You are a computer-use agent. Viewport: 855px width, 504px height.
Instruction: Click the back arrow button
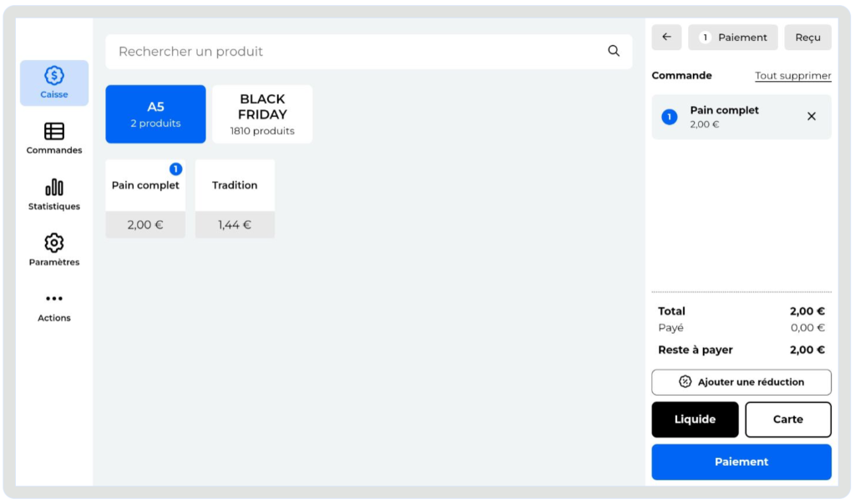click(666, 38)
